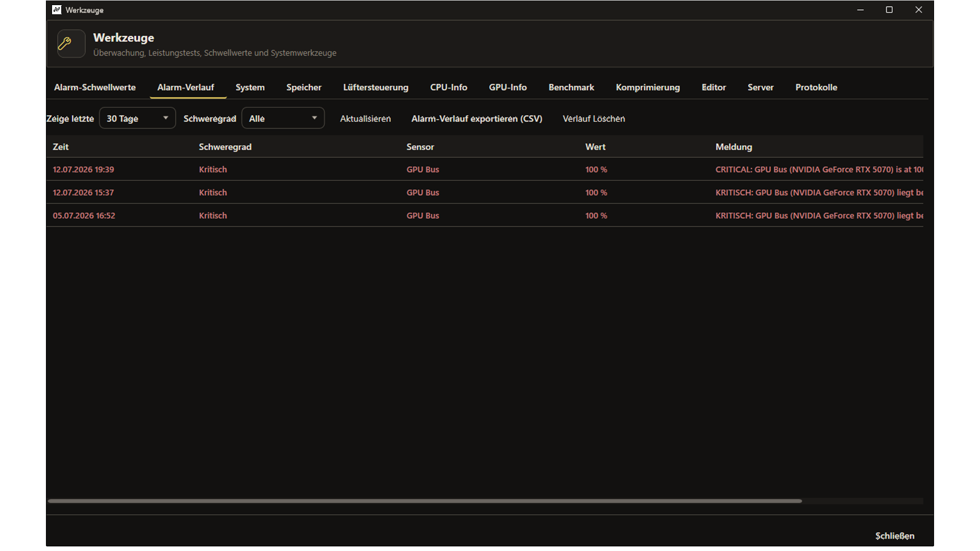Select the alarm entry from 05.07.2026 16:52
This screenshot has height=551, width=980.
[484, 215]
